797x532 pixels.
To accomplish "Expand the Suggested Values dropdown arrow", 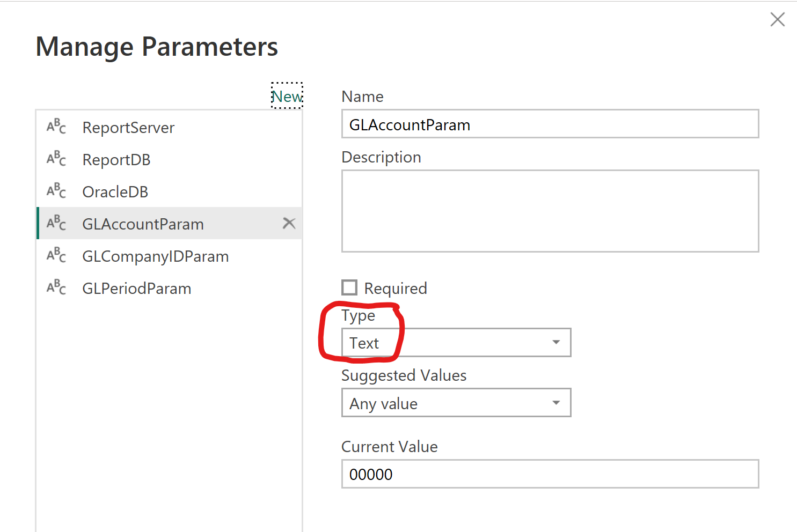I will tap(556, 403).
